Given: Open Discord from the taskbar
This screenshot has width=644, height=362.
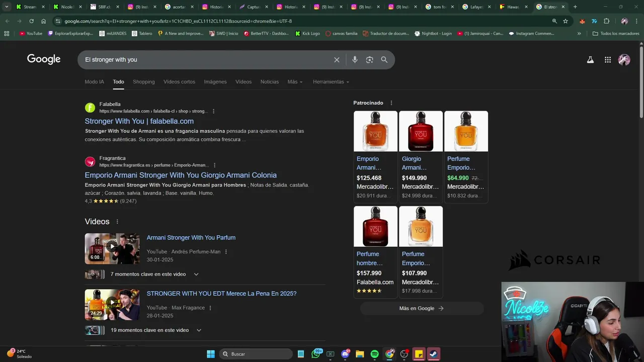Looking at the screenshot, I should [x=345, y=354].
